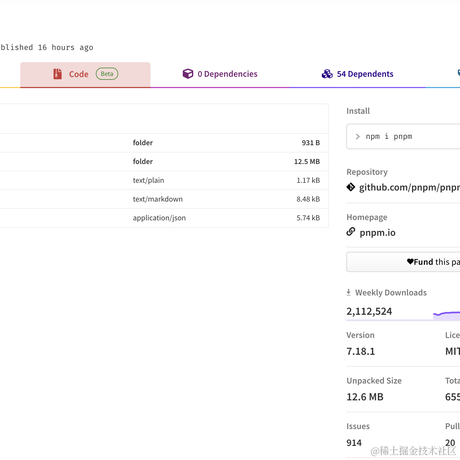Screen dimensions: 460x460
Task: Click the 12.6 MB unpacked size value
Action: [365, 397]
